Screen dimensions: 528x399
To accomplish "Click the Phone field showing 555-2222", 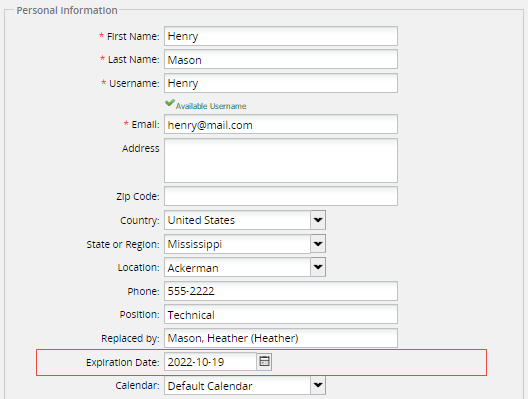I will click(x=281, y=291).
